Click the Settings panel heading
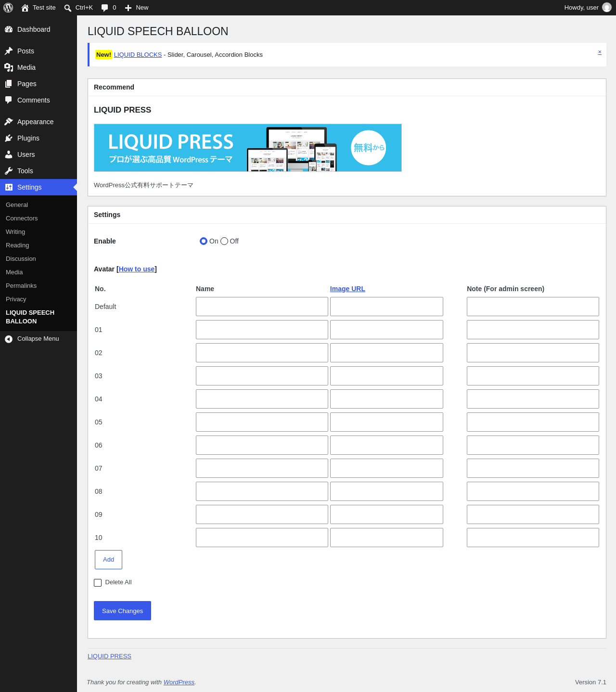 tap(107, 215)
